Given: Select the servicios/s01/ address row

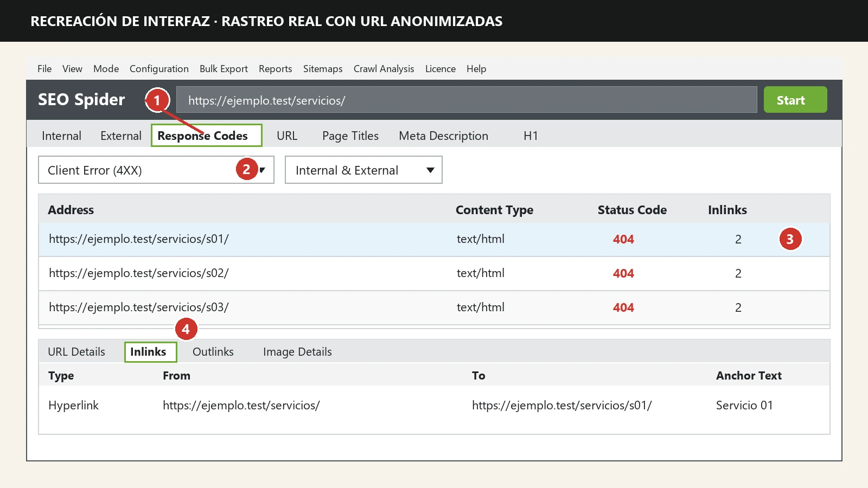Looking at the screenshot, I should (x=434, y=239).
